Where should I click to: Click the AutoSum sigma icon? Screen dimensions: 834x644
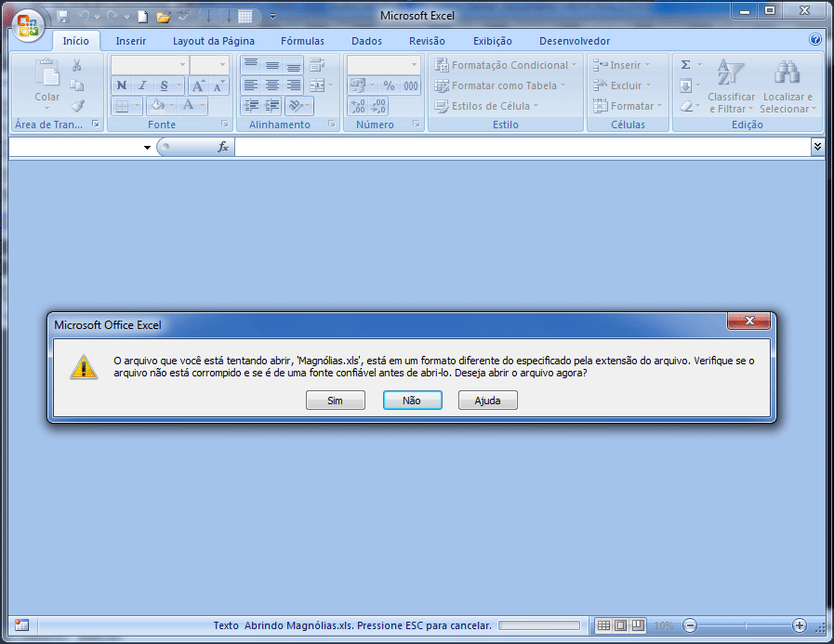686,65
